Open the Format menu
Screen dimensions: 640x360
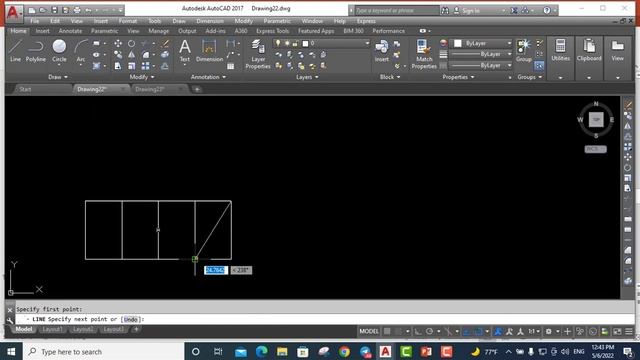click(128, 21)
